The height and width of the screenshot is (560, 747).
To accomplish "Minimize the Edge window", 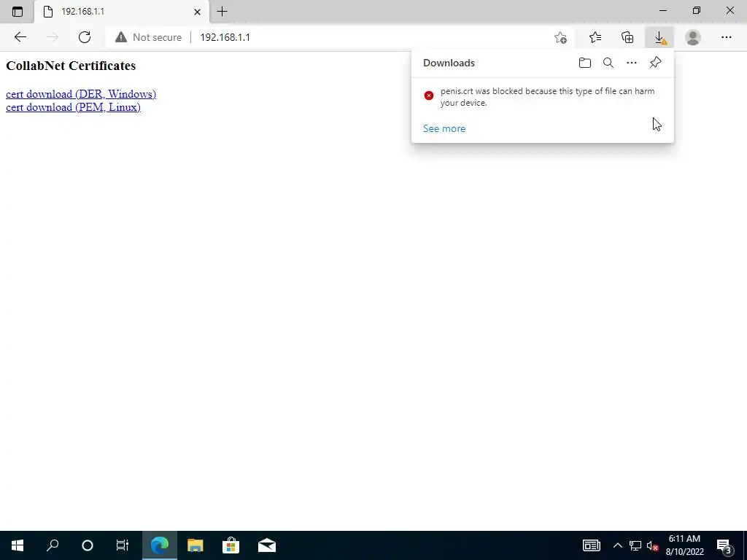I will click(663, 10).
